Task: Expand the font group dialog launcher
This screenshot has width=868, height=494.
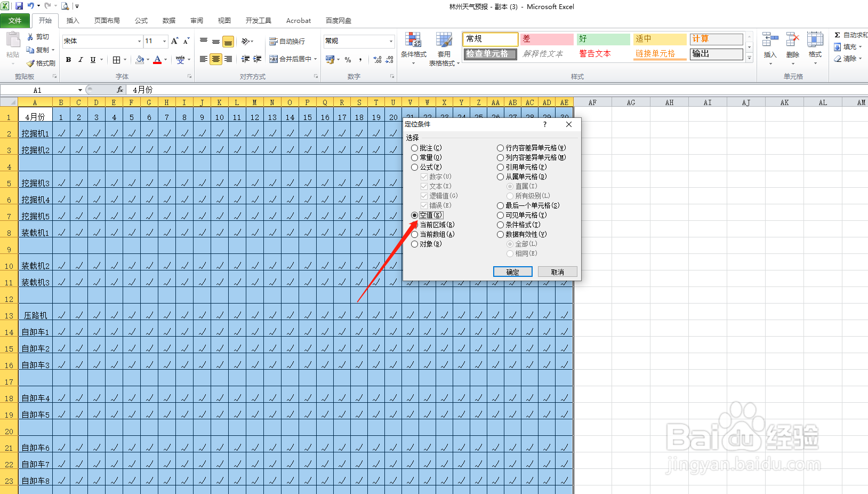Action: click(x=189, y=76)
